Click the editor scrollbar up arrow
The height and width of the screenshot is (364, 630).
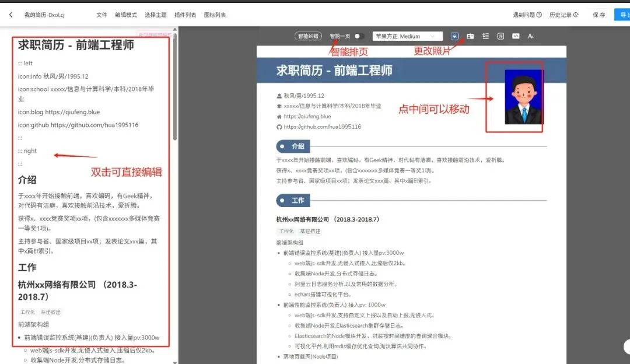coord(175,29)
